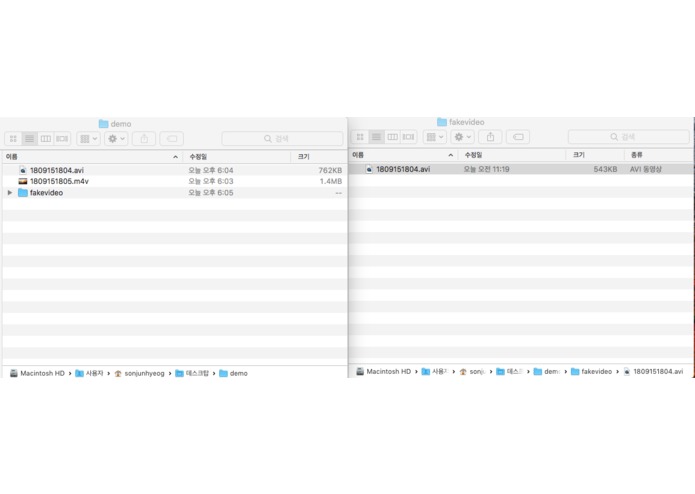This screenshot has height=494, width=695.
Task: Switch demo window to column view
Action: [x=46, y=139]
